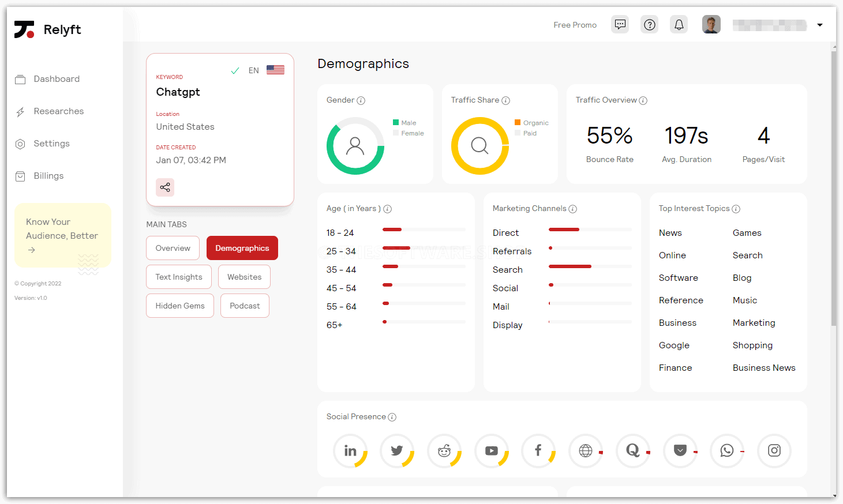The width and height of the screenshot is (843, 504).
Task: Click the Top Interest Topics info icon
Action: point(736,209)
